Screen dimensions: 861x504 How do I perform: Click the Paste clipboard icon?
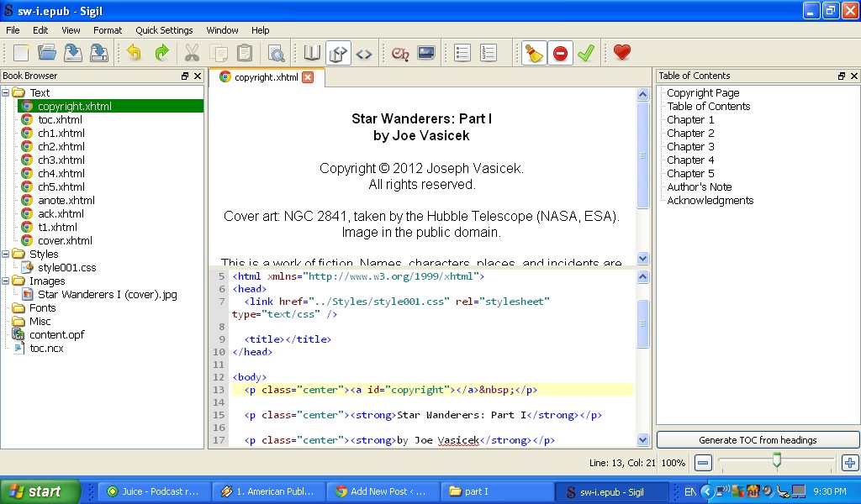(245, 53)
